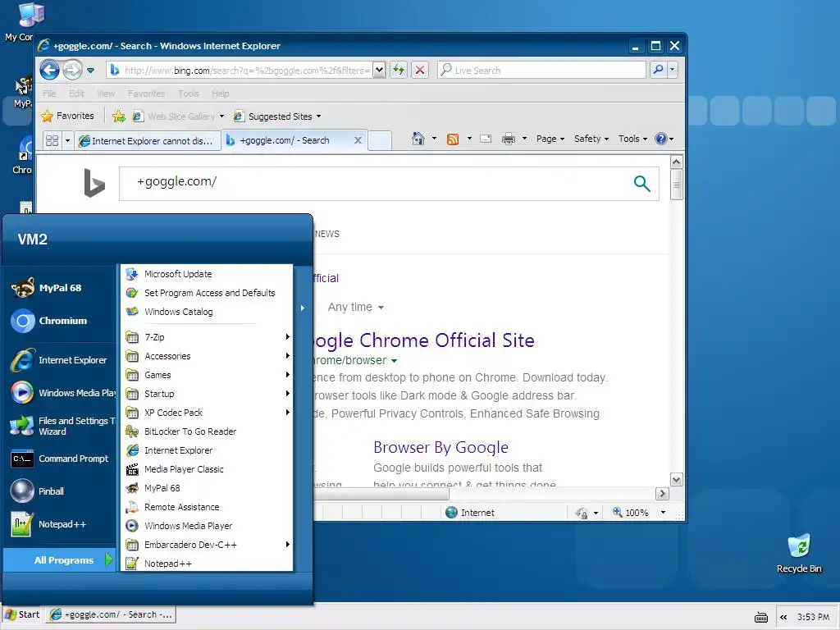840x630 pixels.
Task: Open the search provider dropdown arrow
Action: tap(672, 70)
